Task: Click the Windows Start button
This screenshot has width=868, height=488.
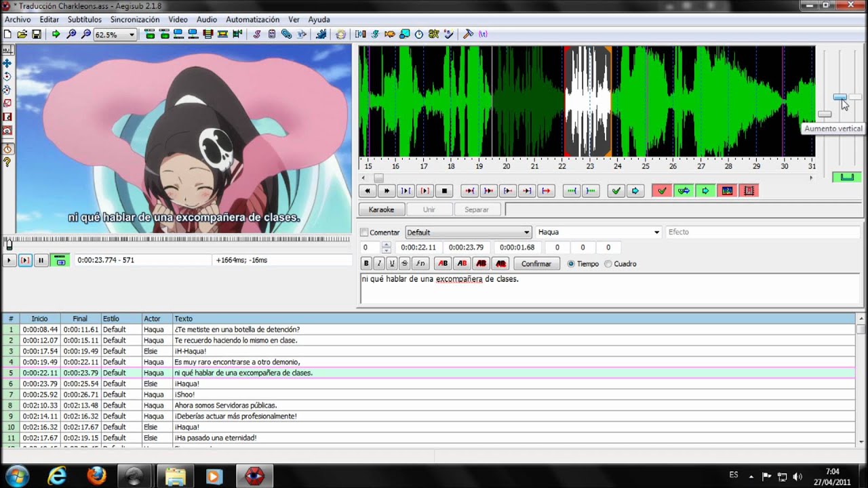Action: (16, 476)
